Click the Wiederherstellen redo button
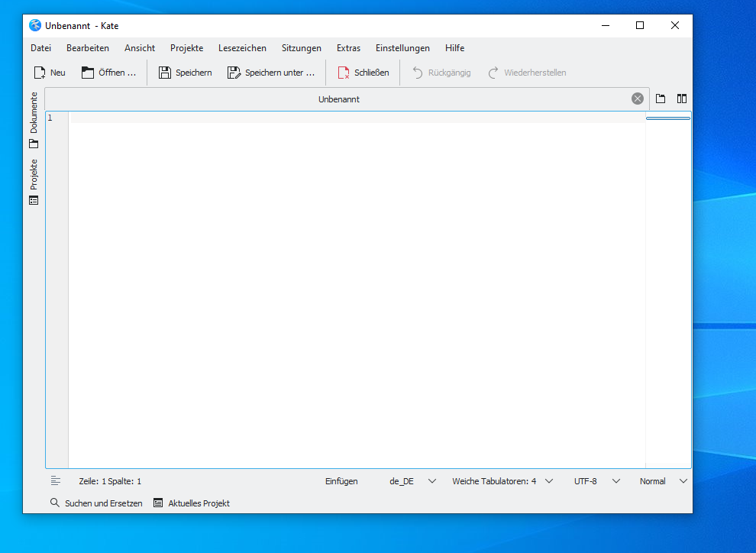The width and height of the screenshot is (756, 553). [x=527, y=73]
